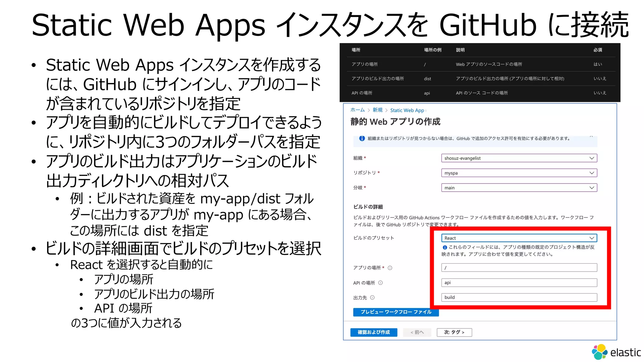Click the 出力先 input field containing build
The height and width of the screenshot is (362, 644).
[519, 297]
